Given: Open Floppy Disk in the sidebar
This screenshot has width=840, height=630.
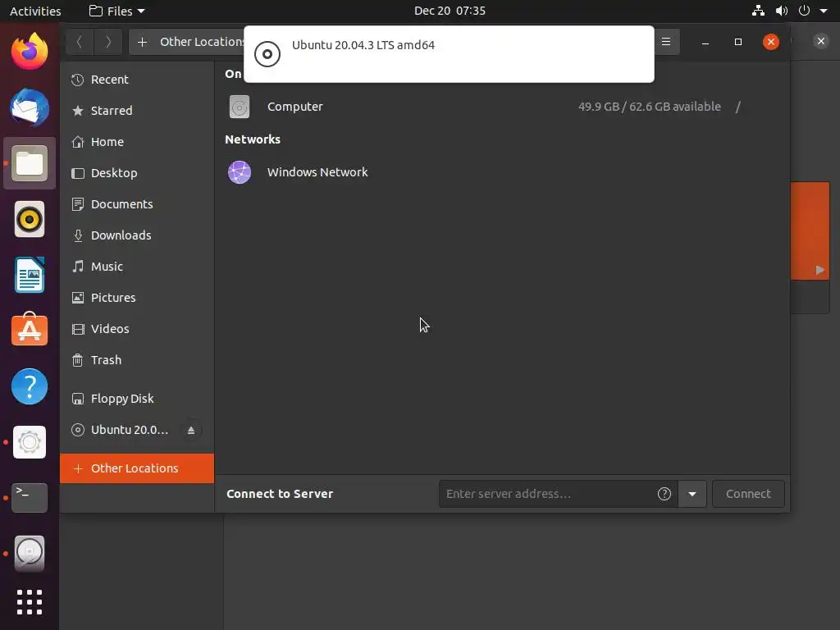Looking at the screenshot, I should pos(137,399).
